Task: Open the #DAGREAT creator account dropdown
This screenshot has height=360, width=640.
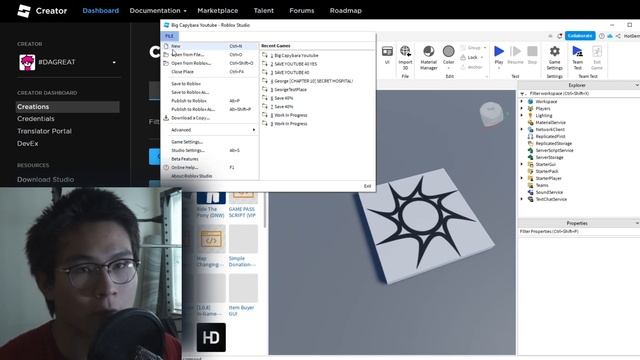Action: [68, 62]
